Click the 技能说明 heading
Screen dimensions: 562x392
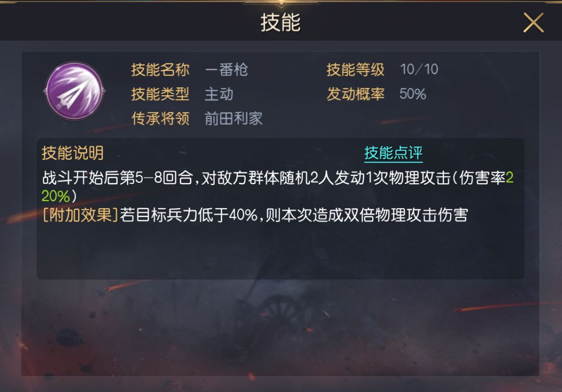tap(72, 153)
